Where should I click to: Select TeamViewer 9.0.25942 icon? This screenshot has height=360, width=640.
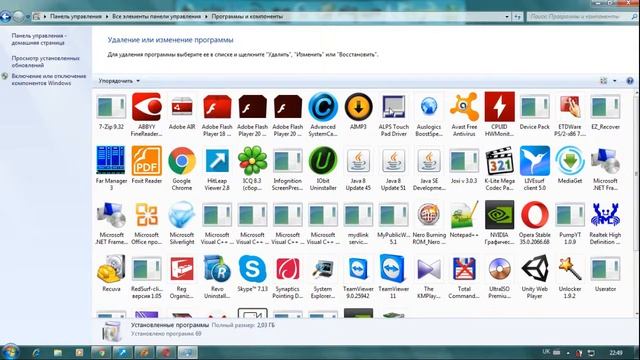(x=358, y=269)
